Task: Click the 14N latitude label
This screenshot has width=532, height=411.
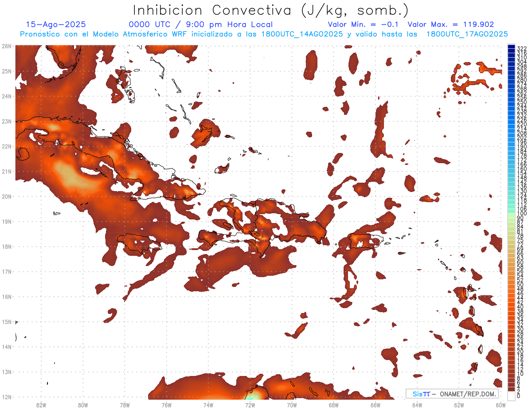Action: pos(7,347)
